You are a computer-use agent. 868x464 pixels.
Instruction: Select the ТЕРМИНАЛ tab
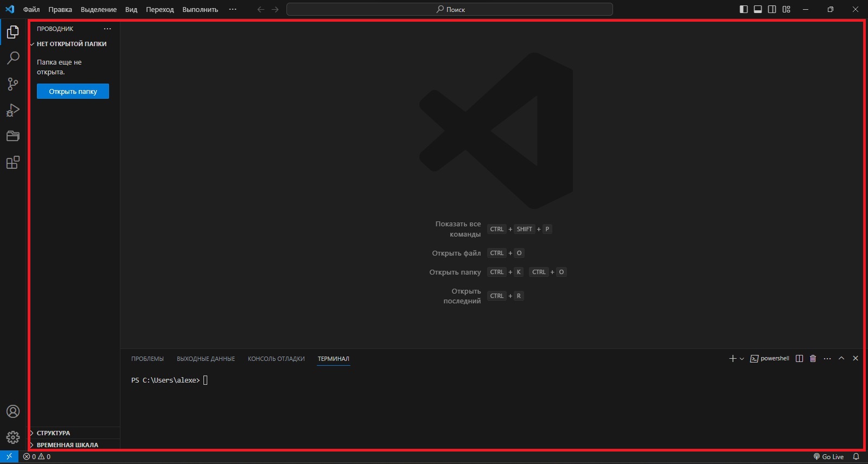(334, 359)
